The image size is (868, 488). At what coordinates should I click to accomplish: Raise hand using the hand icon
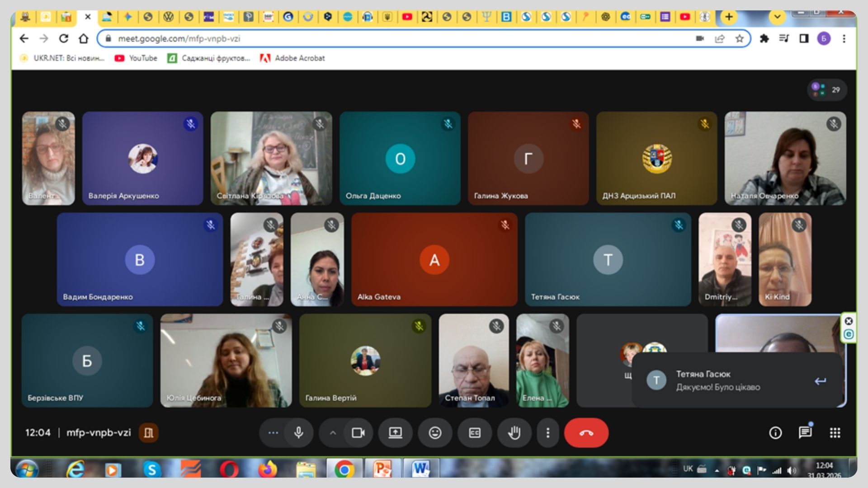click(x=514, y=433)
